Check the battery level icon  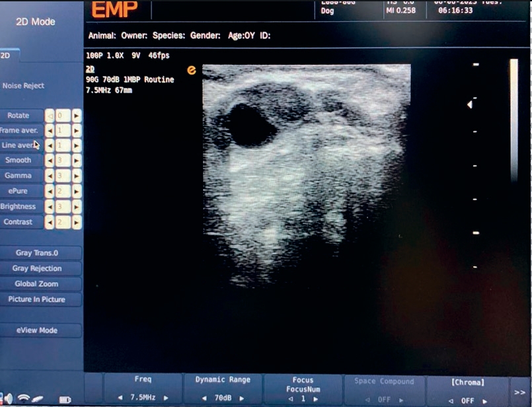tap(65, 400)
